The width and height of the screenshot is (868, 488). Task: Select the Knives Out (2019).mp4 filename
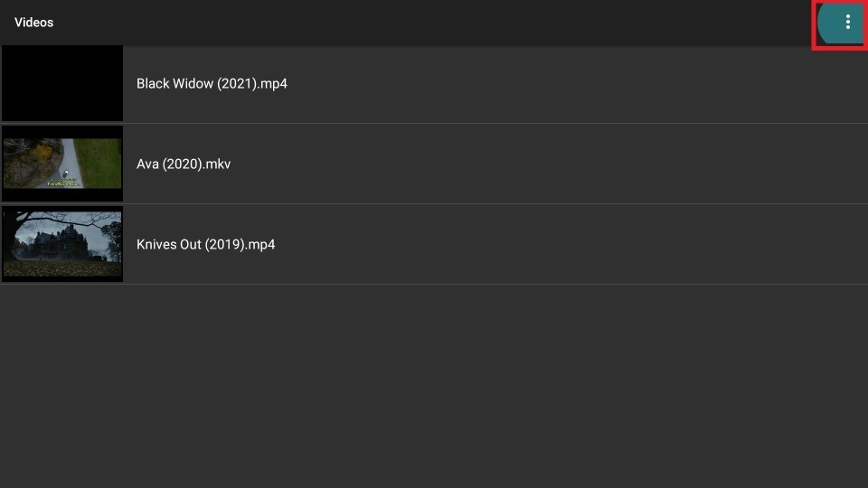(206, 244)
